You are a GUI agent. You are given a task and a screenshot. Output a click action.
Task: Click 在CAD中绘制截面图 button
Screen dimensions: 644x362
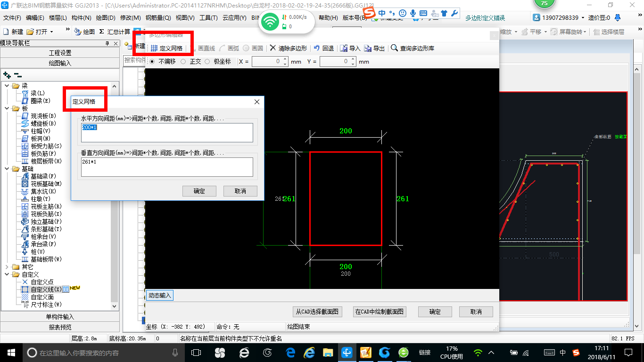(x=380, y=312)
